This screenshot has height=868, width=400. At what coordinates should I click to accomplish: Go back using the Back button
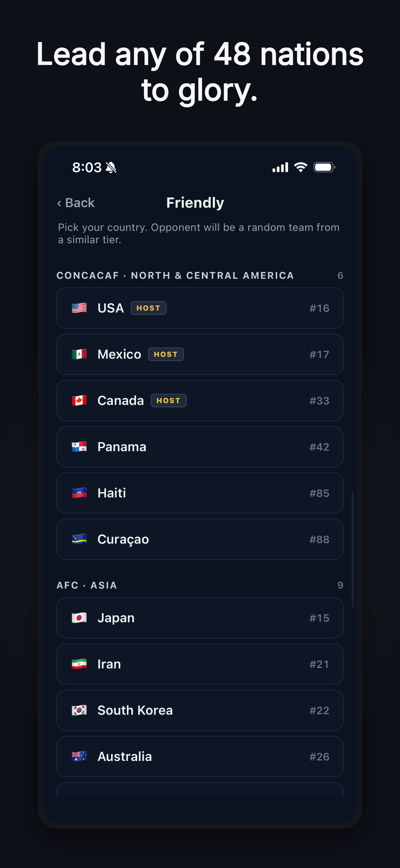(x=76, y=203)
